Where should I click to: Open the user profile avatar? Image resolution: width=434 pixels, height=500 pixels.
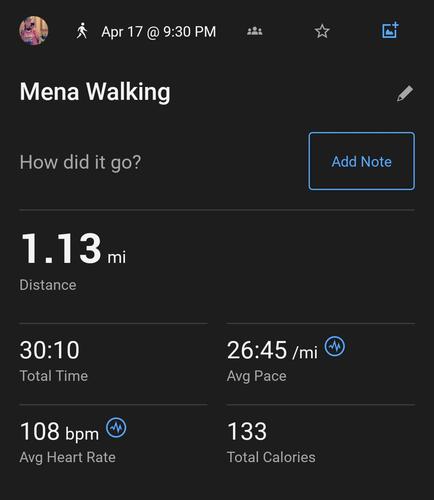(33, 30)
